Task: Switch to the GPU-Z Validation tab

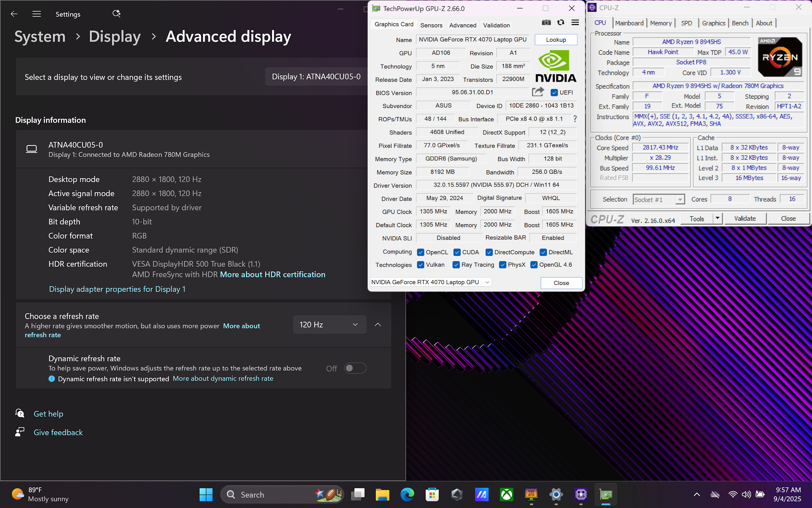Action: [496, 25]
